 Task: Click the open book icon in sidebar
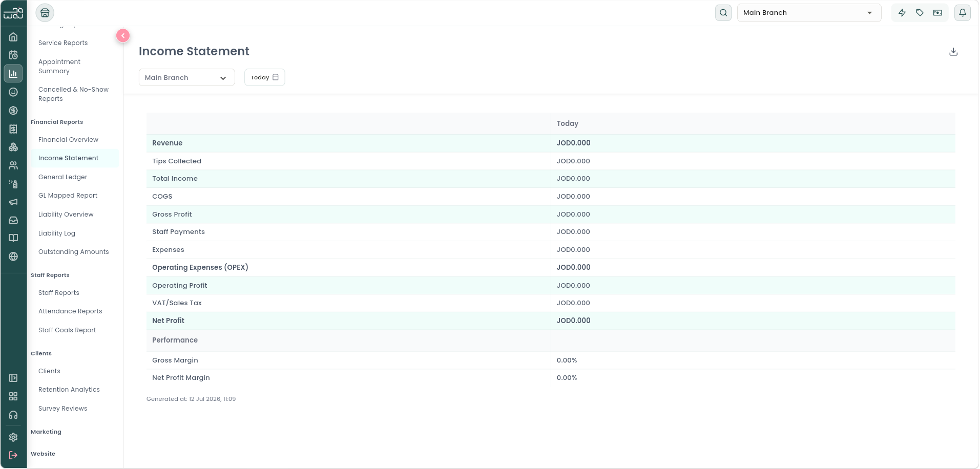coord(13,238)
